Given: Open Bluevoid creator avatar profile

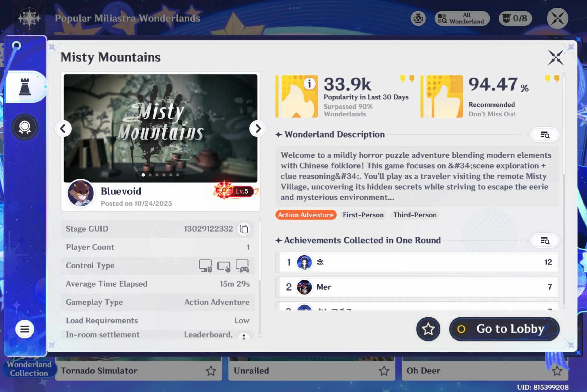Looking at the screenshot, I should (x=81, y=193).
